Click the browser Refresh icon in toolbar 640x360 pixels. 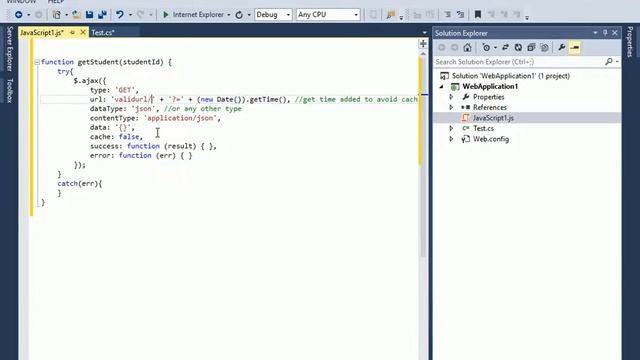[x=239, y=15]
